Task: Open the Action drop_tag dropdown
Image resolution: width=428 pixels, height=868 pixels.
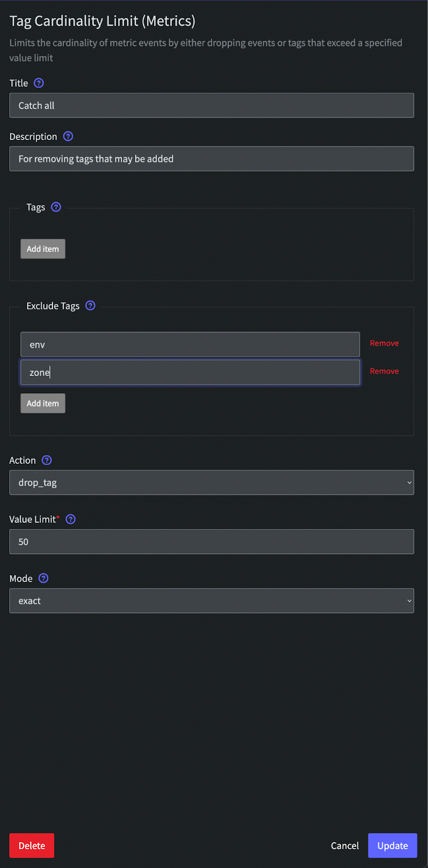Action: coord(212,482)
